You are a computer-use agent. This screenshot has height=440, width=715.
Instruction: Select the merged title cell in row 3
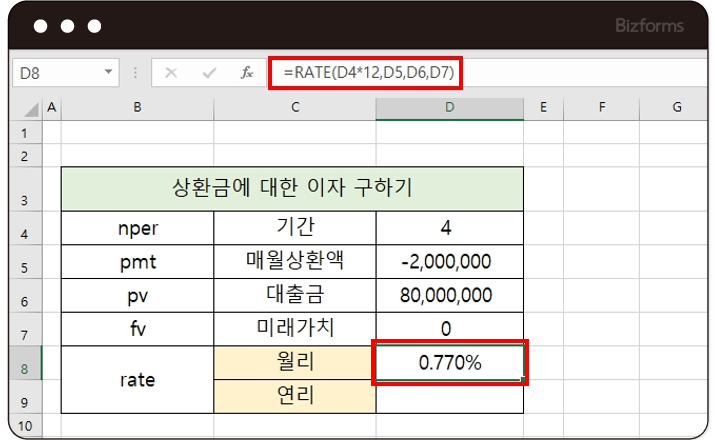pos(292,188)
